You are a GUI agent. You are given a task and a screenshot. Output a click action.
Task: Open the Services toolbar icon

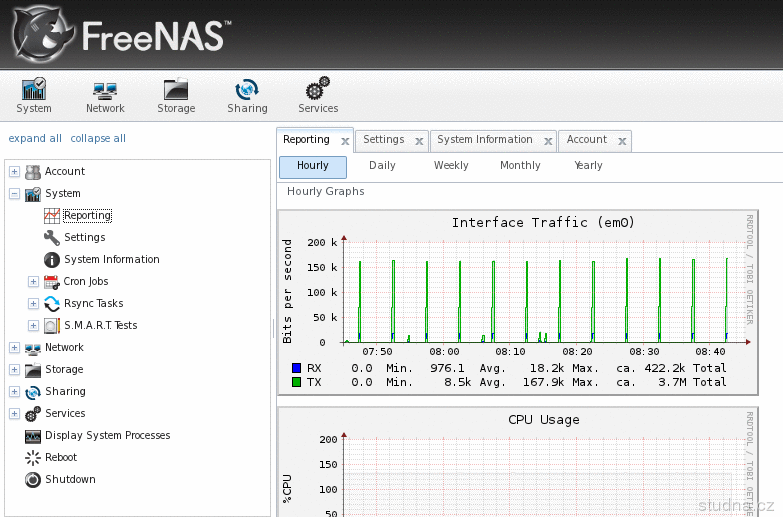point(318,91)
